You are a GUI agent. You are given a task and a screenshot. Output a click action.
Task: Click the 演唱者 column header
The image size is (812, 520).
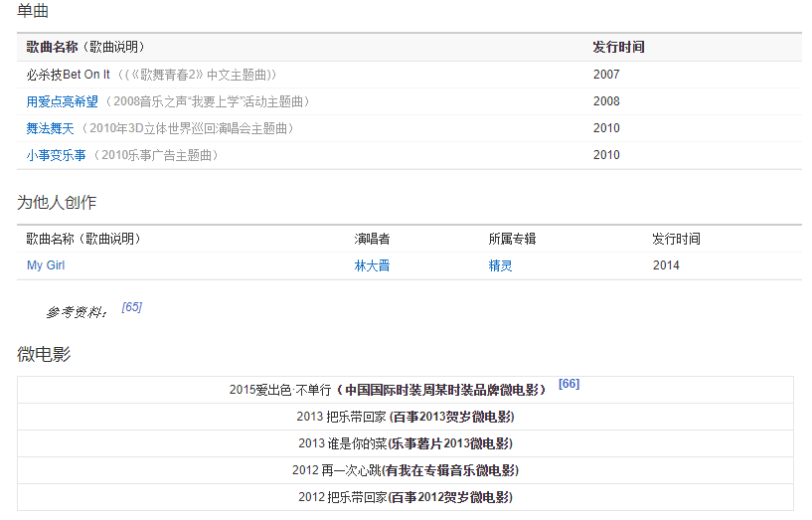coord(372,239)
